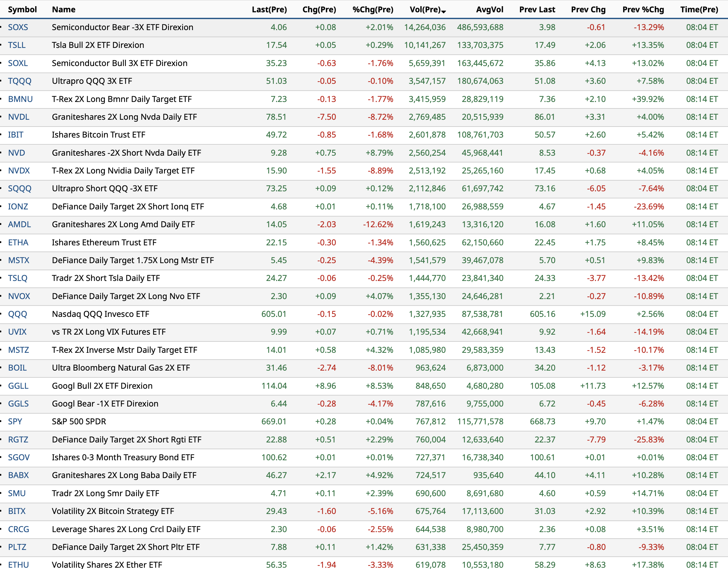The height and width of the screenshot is (569, 728).
Task: Click the QQQ symbol link
Action: pyautogui.click(x=17, y=314)
